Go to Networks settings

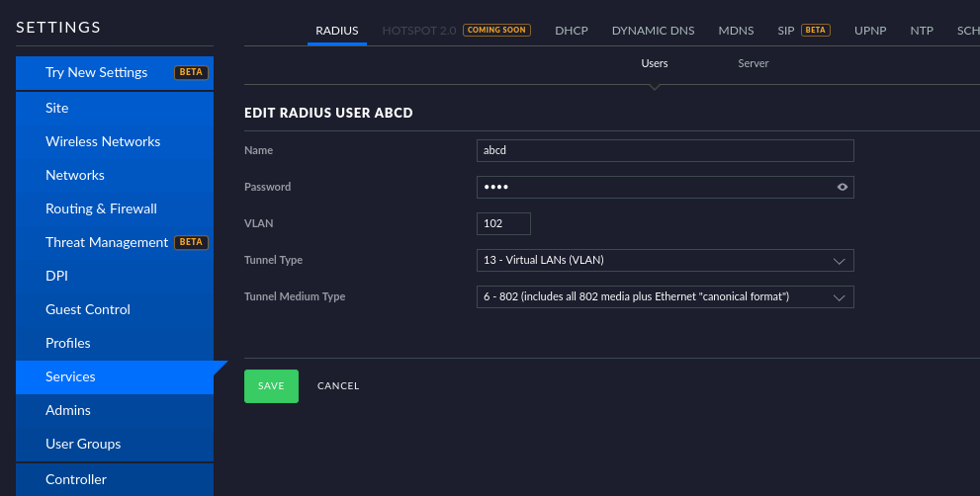point(115,176)
